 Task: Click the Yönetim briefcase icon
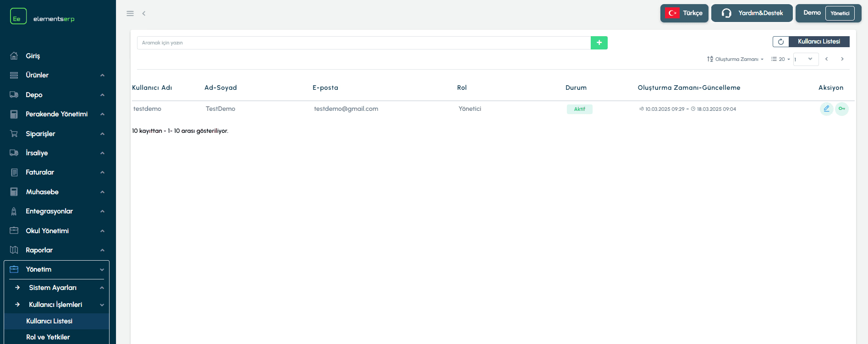tap(14, 269)
